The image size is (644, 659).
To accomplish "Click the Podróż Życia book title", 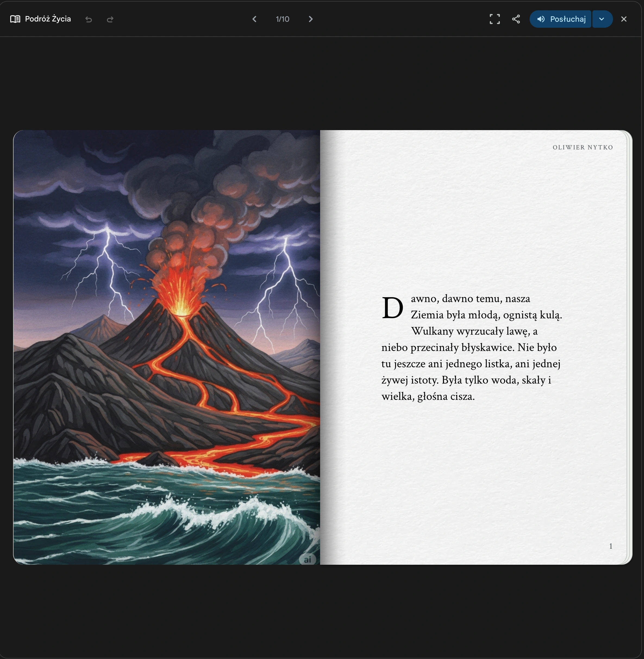I will point(48,19).
